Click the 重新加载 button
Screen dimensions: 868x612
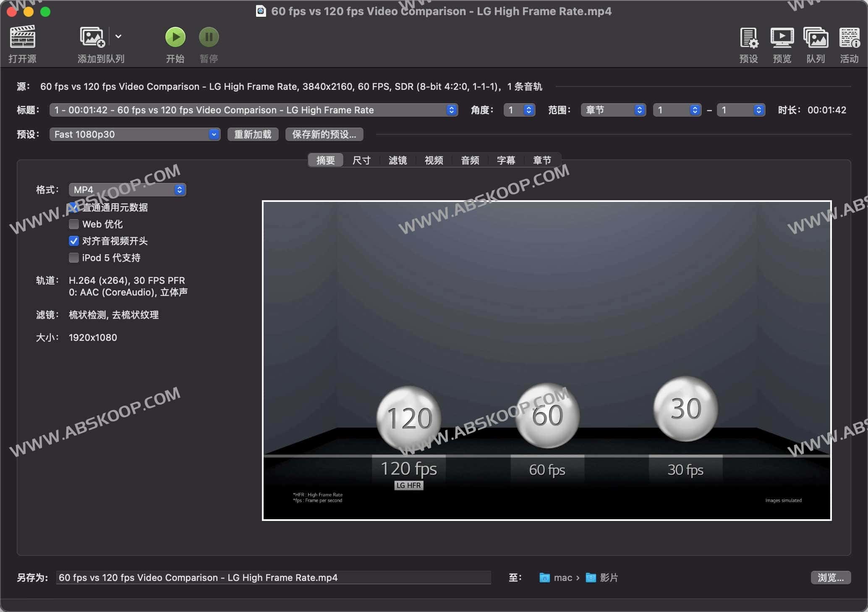click(252, 134)
